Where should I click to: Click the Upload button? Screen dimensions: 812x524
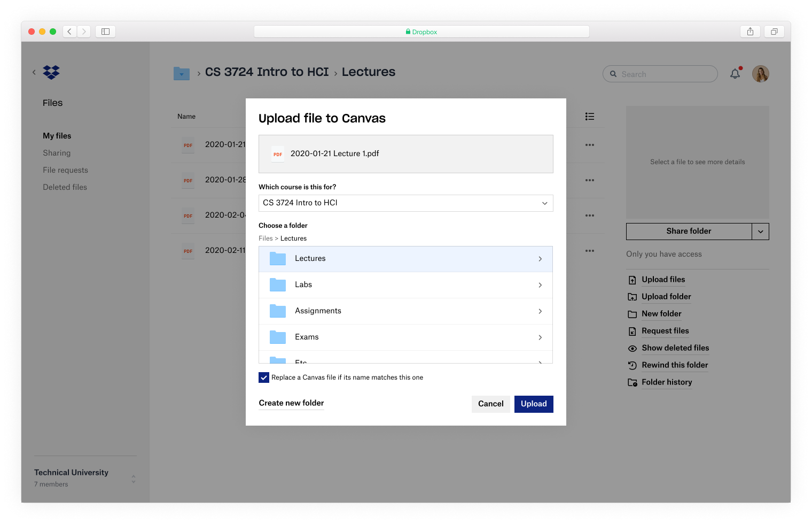pyautogui.click(x=533, y=404)
